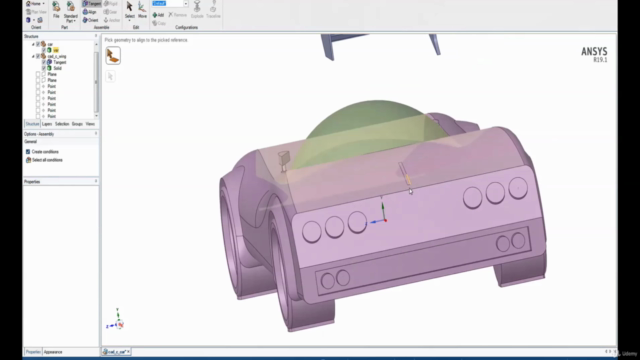Click the General section header
Image resolution: width=640 pixels, height=360 pixels.
coord(61,142)
